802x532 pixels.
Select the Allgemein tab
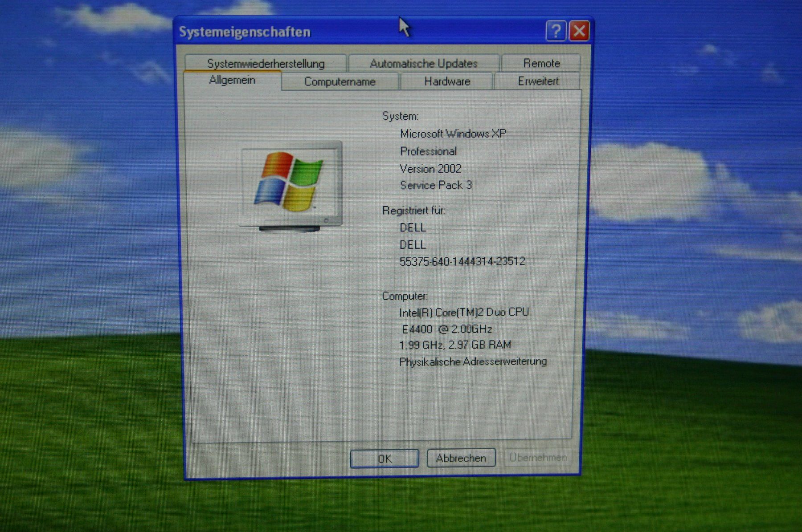click(232, 80)
